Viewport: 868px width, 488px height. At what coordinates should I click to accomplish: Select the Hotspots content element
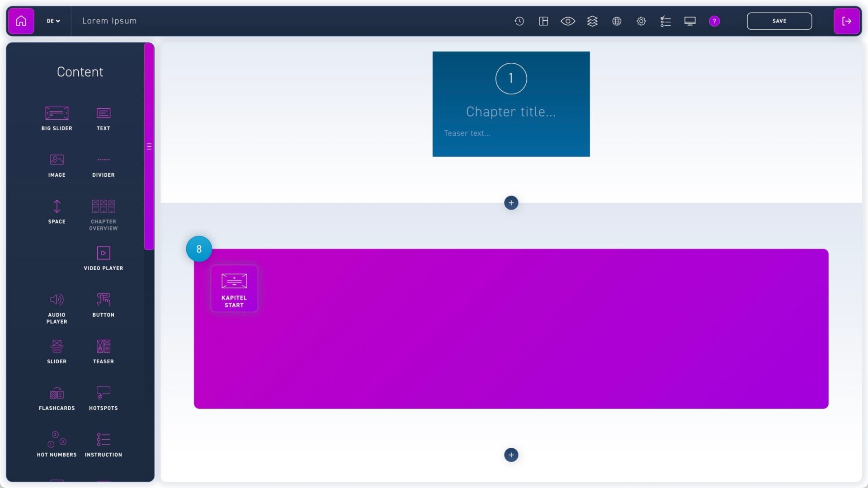coord(103,398)
